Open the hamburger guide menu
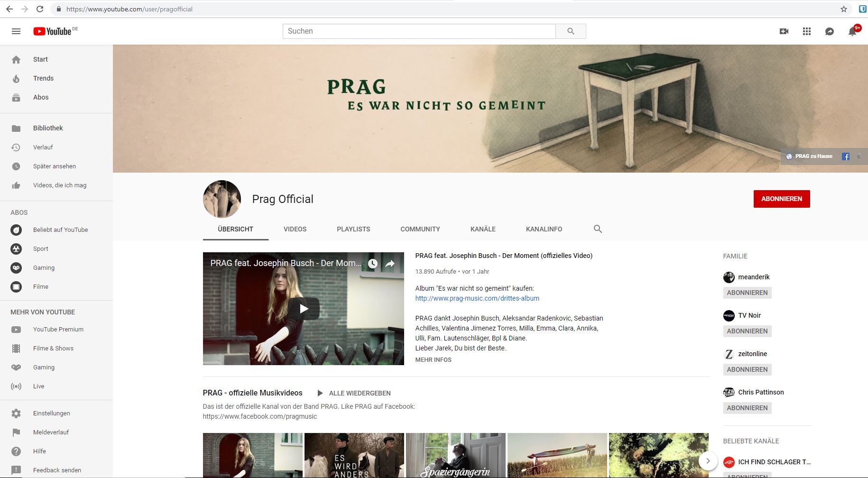The width and height of the screenshot is (868, 478). tap(16, 31)
